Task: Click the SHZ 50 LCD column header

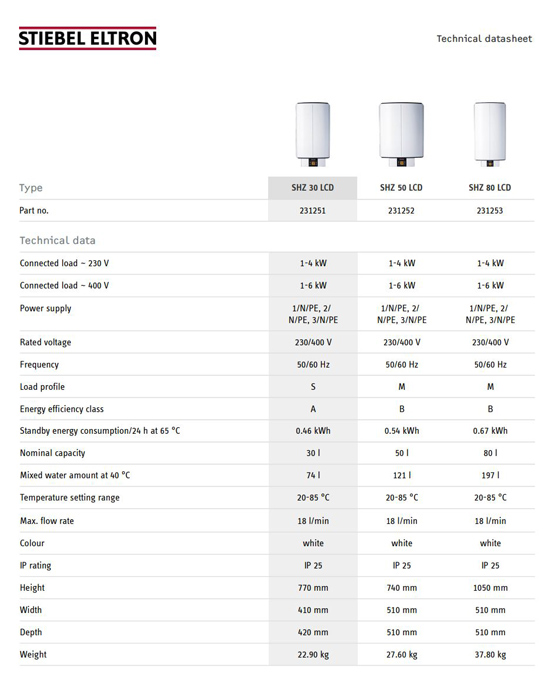Action: click(401, 188)
